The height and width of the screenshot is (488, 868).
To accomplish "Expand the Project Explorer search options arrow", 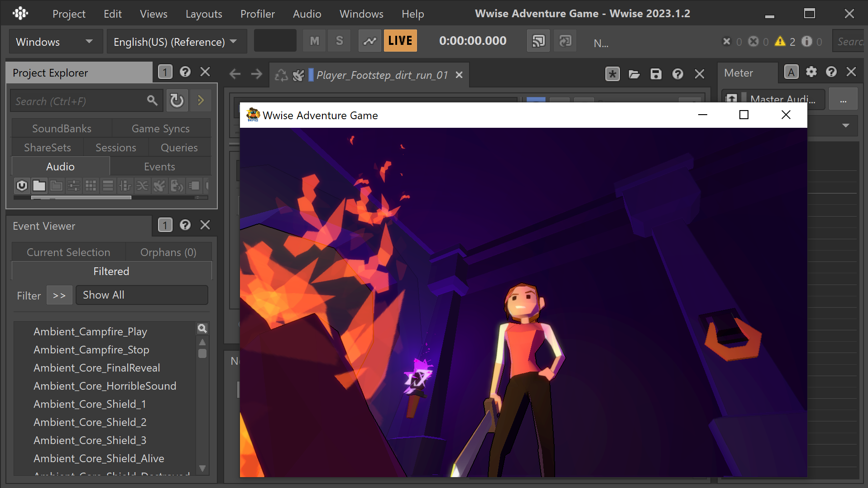I will [201, 101].
